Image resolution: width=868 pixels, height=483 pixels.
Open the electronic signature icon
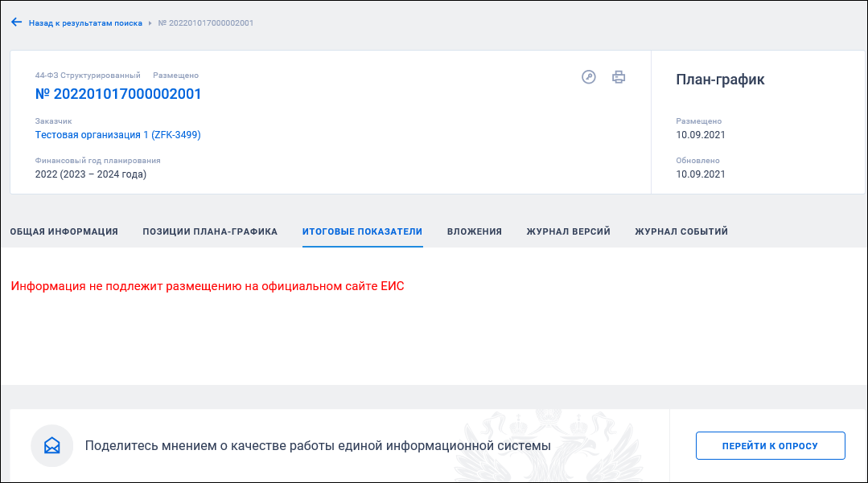[588, 77]
